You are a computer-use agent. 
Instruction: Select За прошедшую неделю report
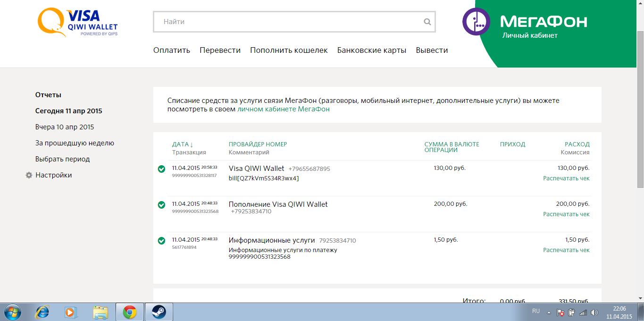click(x=75, y=143)
